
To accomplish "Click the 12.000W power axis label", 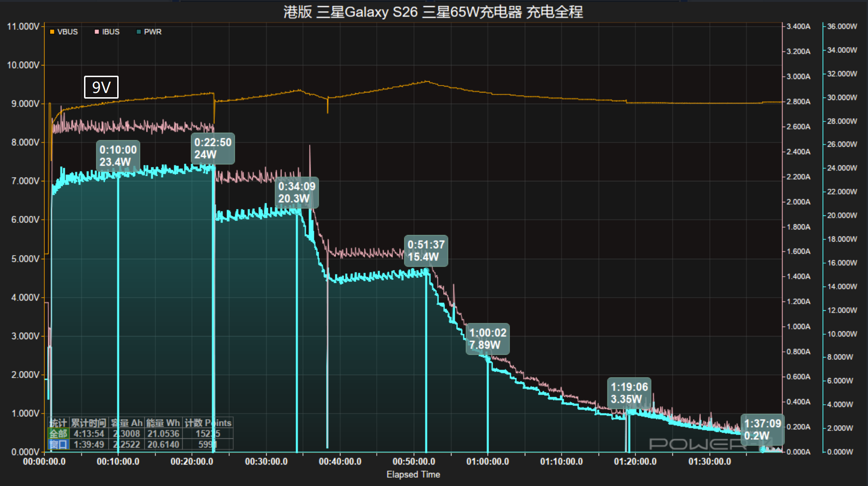I will (x=842, y=310).
